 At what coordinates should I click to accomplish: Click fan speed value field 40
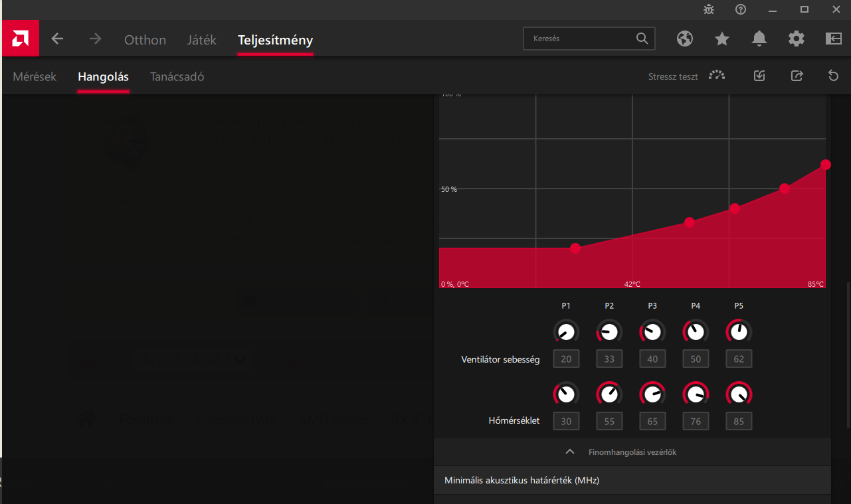pos(652,359)
